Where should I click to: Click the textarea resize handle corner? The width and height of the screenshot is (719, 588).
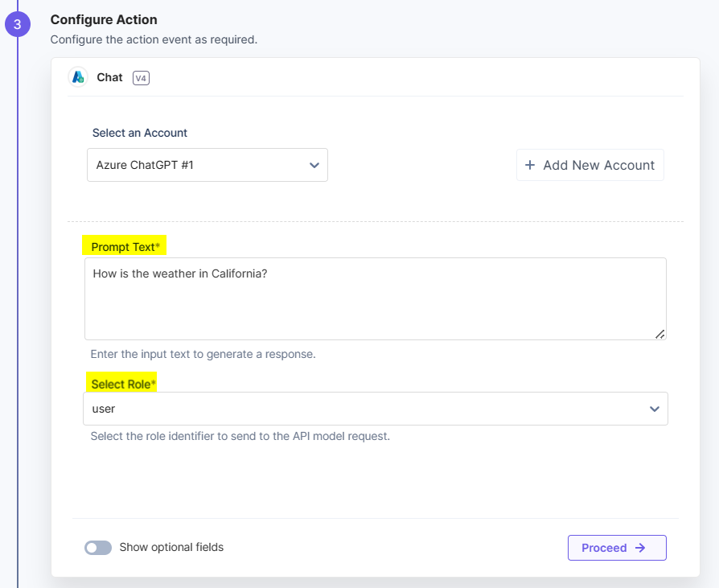click(659, 334)
